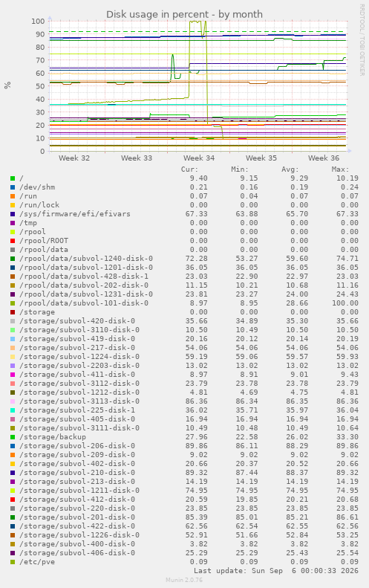Click the green swatch next to / legend
369x588 pixels.
point(13,178)
